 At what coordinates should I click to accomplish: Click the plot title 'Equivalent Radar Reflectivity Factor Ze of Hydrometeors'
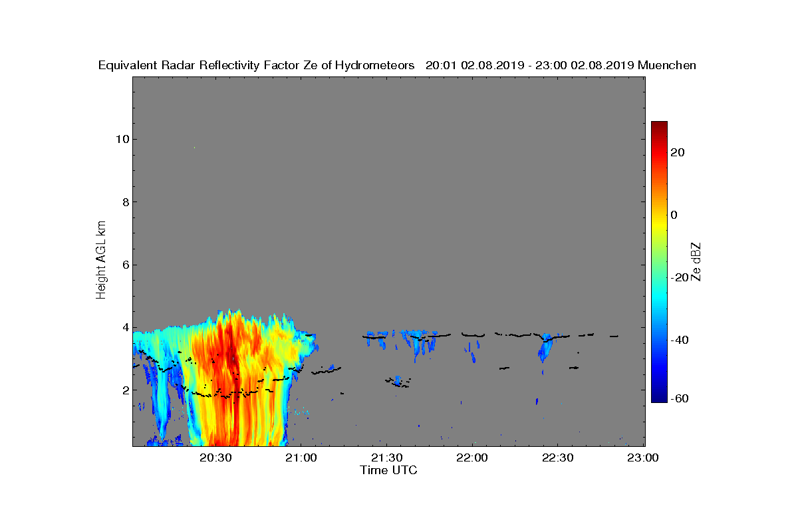[257, 65]
